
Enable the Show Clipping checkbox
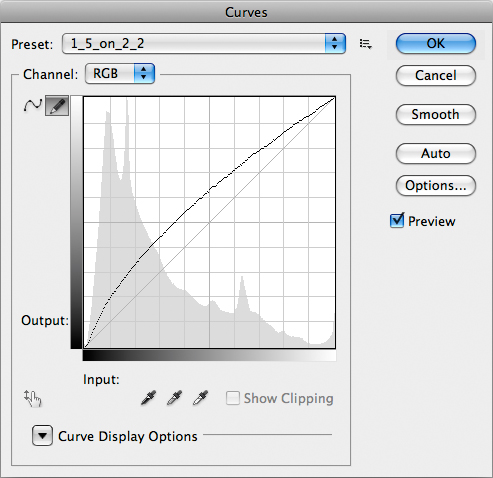coord(233,398)
